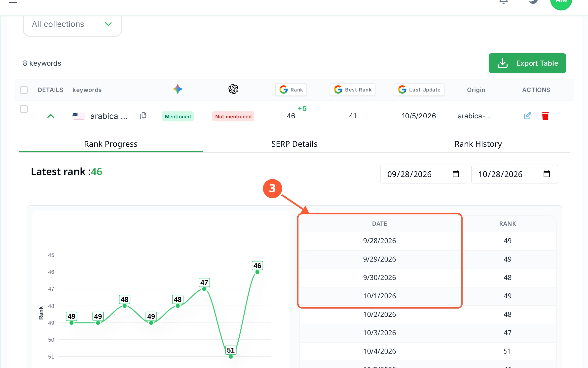
Task: Sort by Google Rank column
Action: (x=291, y=90)
